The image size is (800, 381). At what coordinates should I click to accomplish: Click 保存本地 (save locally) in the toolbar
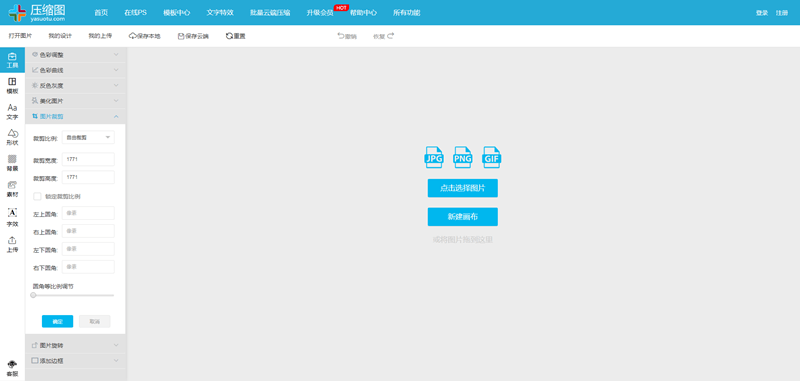click(x=144, y=36)
